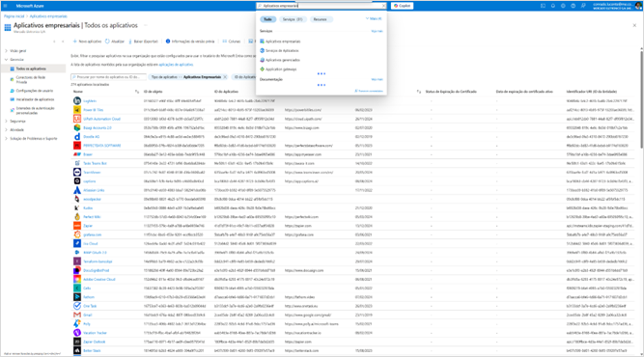
Task: Open 'Application gateways' search result
Action: click(x=281, y=69)
